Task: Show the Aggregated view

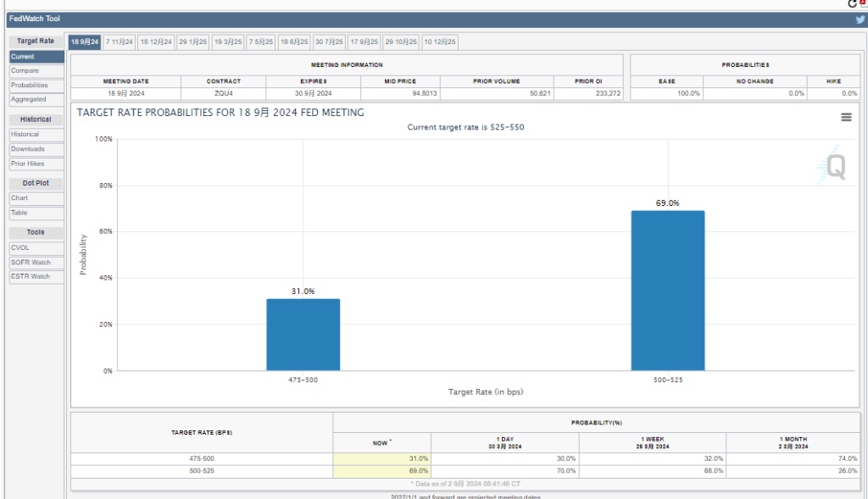Action: (x=36, y=100)
